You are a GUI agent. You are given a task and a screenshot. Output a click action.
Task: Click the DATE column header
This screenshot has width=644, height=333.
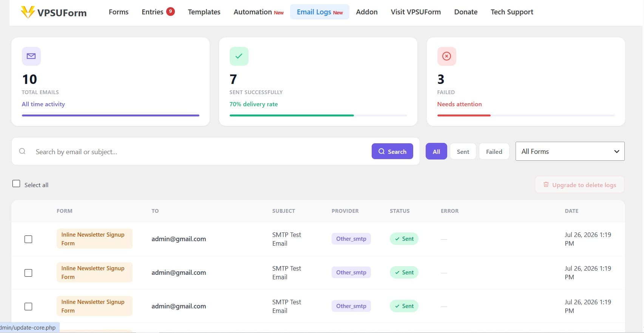tap(571, 211)
